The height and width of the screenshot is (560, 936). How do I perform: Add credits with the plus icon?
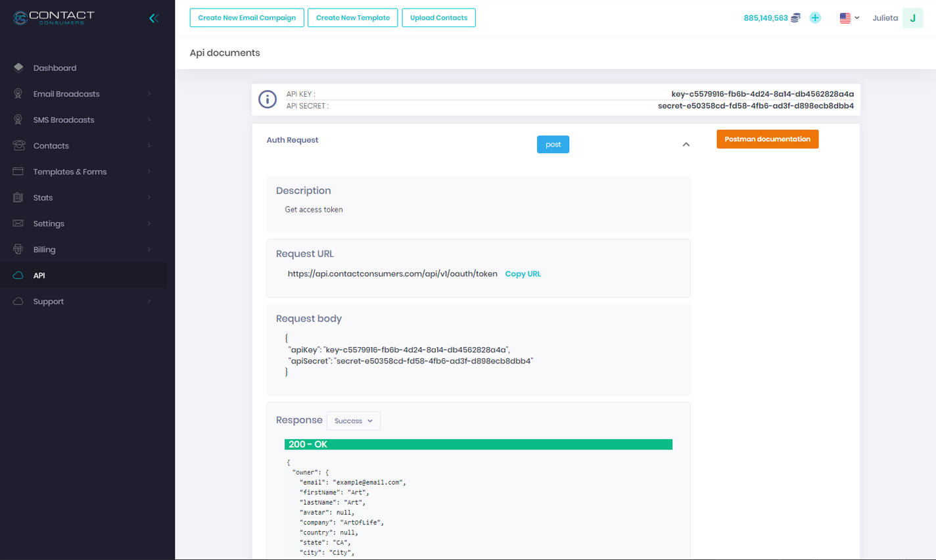tap(815, 18)
